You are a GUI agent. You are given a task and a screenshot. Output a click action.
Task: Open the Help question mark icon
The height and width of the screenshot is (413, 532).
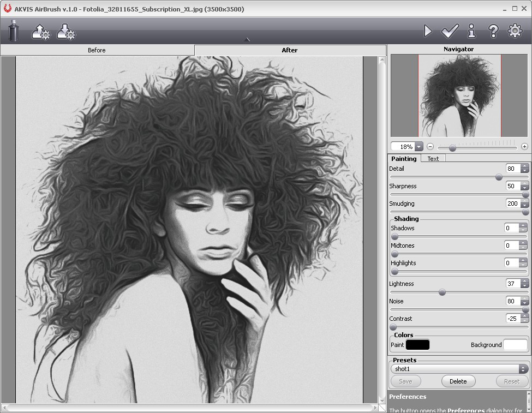click(x=493, y=31)
